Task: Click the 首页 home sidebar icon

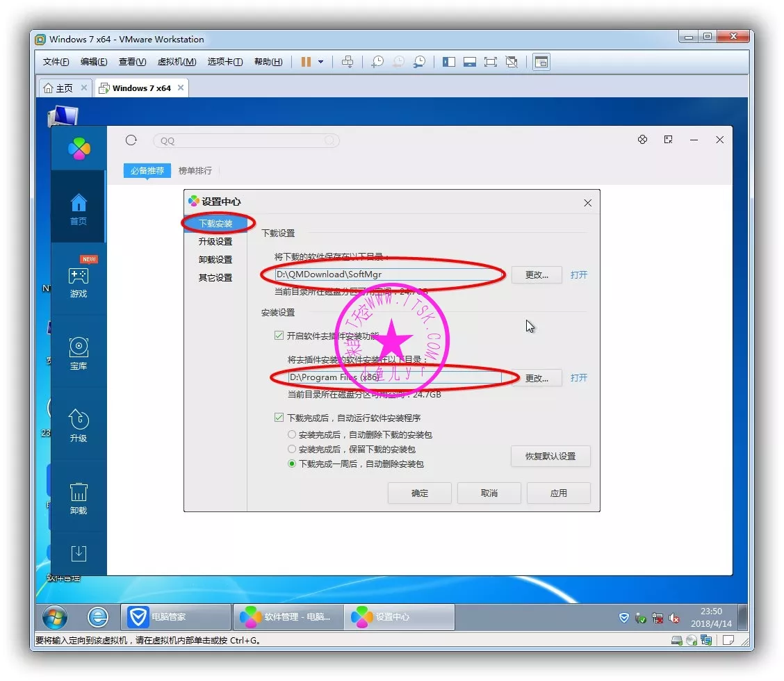Action: point(79,208)
